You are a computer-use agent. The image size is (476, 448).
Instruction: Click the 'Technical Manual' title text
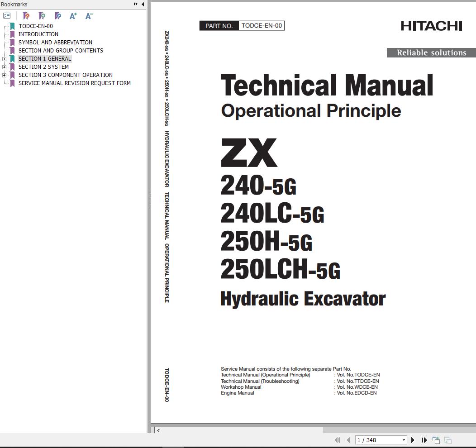click(327, 85)
